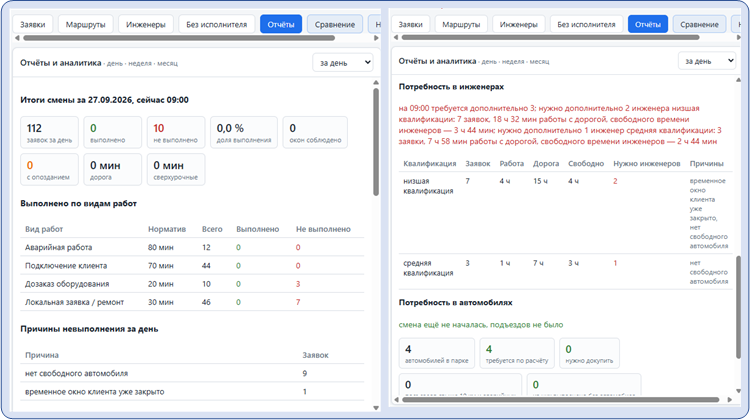The width and height of the screenshot is (751, 420).
Task: Click up arrow of right panel vertical scrollbar
Action: (739, 80)
